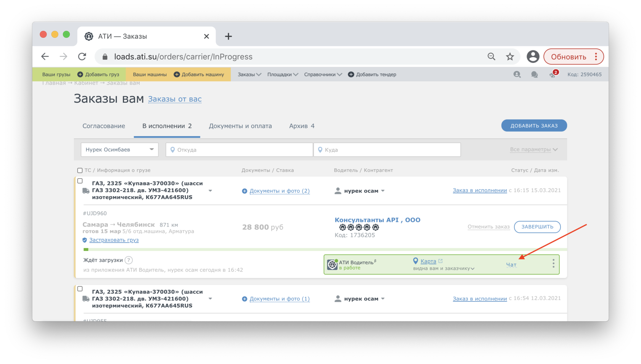Open the Заказы menu dropdown
641x364 pixels.
(x=249, y=74)
